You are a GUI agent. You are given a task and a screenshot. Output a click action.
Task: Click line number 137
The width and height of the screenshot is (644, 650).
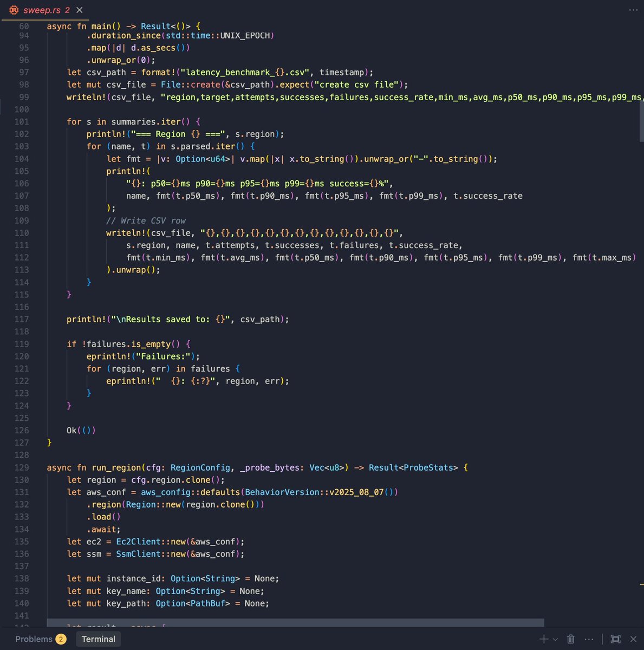(22, 566)
